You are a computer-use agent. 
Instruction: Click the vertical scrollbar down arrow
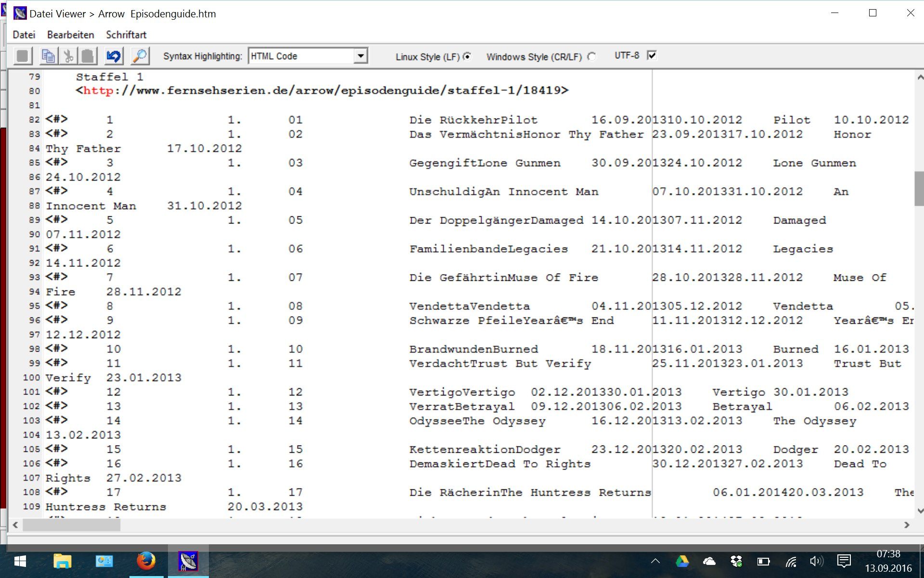click(919, 511)
